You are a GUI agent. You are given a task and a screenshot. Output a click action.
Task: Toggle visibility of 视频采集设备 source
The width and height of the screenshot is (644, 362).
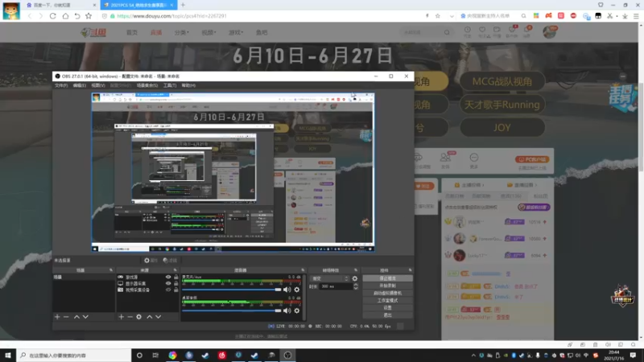click(168, 290)
